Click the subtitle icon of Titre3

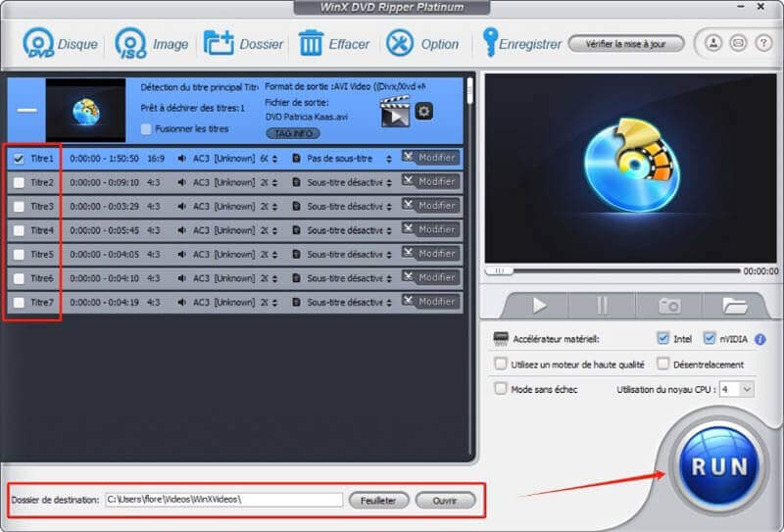coord(296,207)
